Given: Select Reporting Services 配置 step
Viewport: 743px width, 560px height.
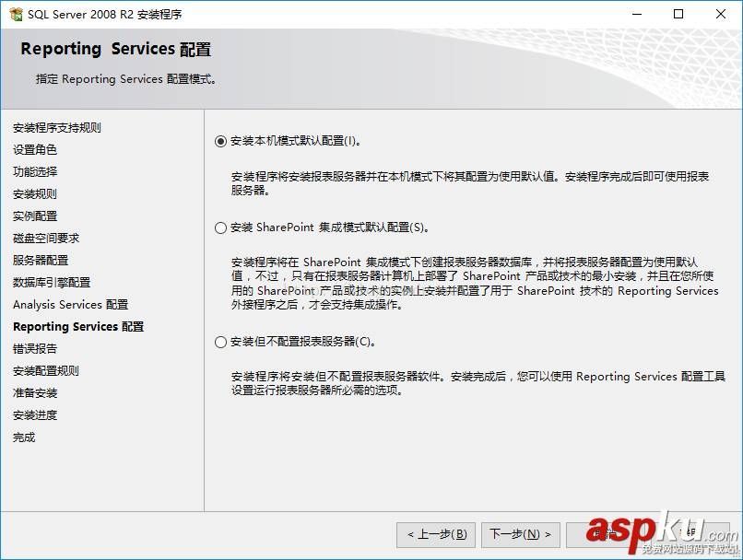Looking at the screenshot, I should [x=77, y=326].
